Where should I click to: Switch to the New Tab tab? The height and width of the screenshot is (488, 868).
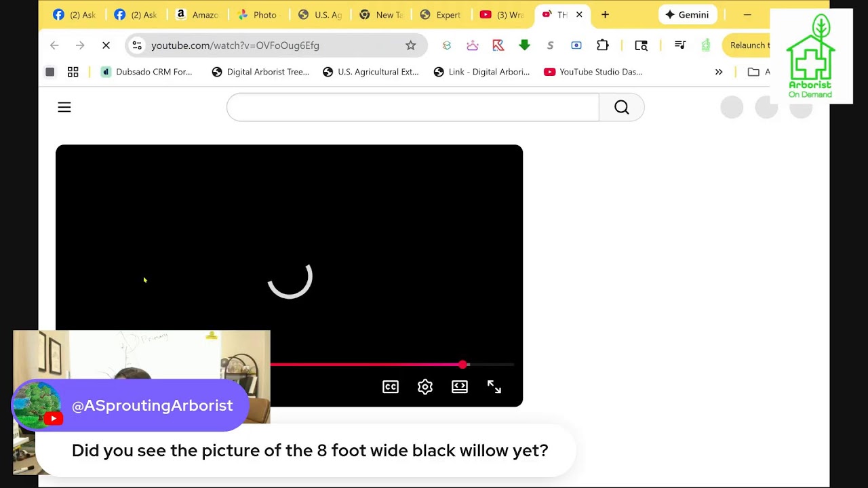click(380, 14)
